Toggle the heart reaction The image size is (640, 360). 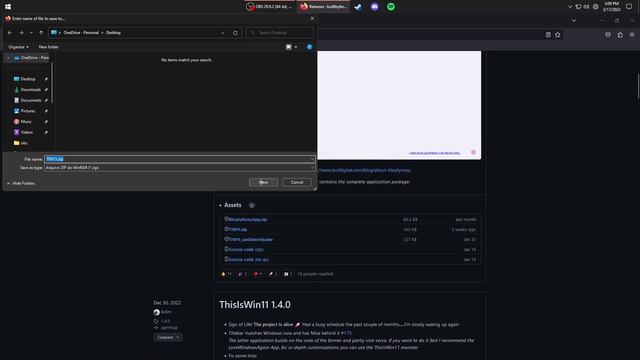click(258, 274)
